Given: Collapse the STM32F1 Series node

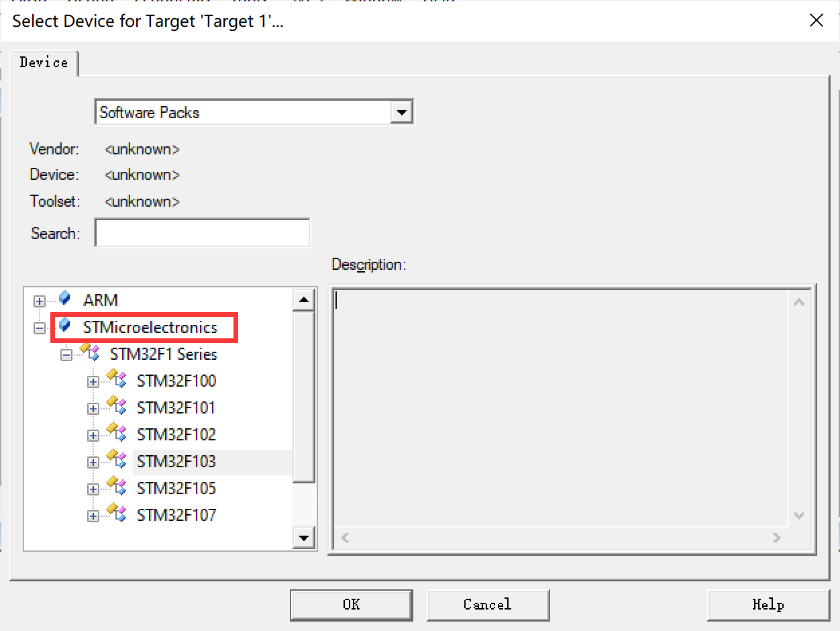Looking at the screenshot, I should click(x=66, y=355).
